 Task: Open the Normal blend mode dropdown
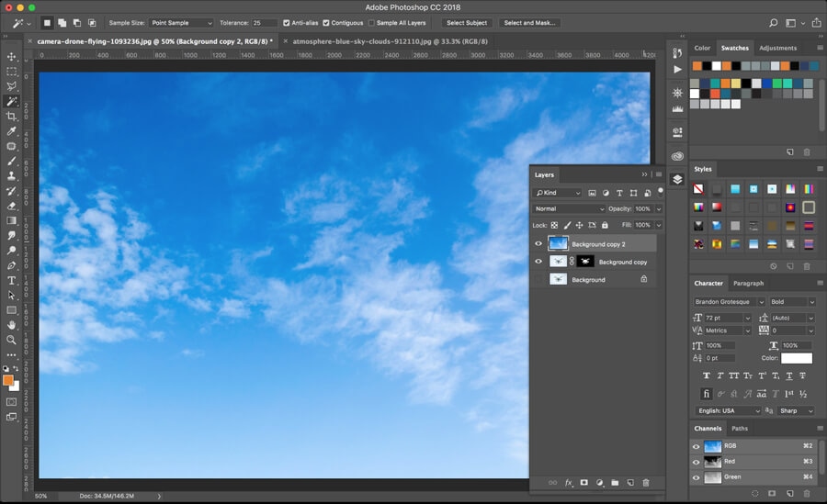(x=569, y=208)
